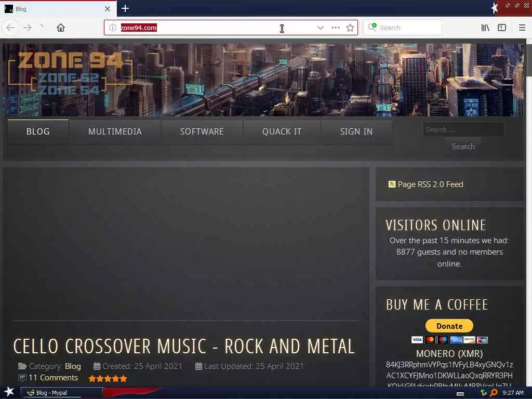Open the QUACK IT navigation item
Screen dimensions: 532x399
click(x=282, y=131)
